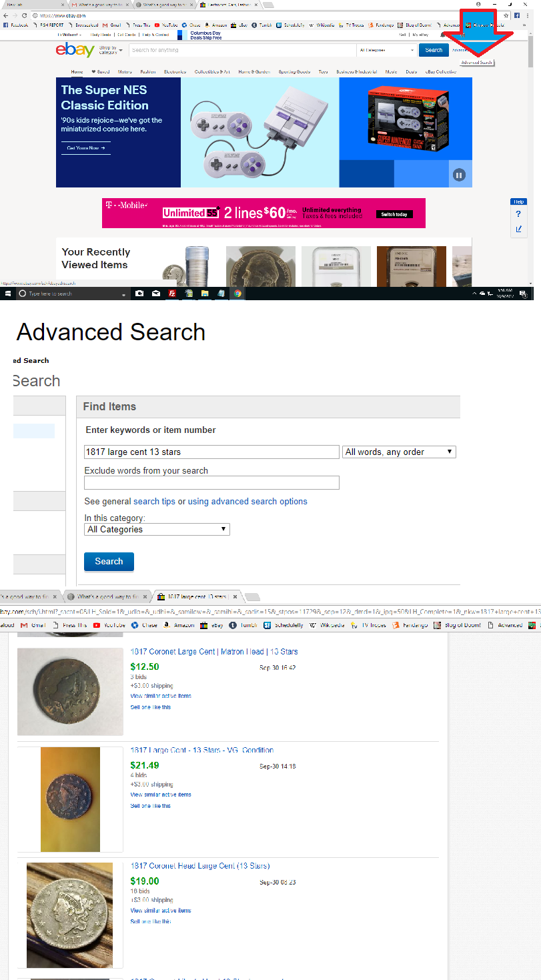Open the Wikipedia bookmark in the results browser
The height and width of the screenshot is (980, 541).
click(x=326, y=625)
